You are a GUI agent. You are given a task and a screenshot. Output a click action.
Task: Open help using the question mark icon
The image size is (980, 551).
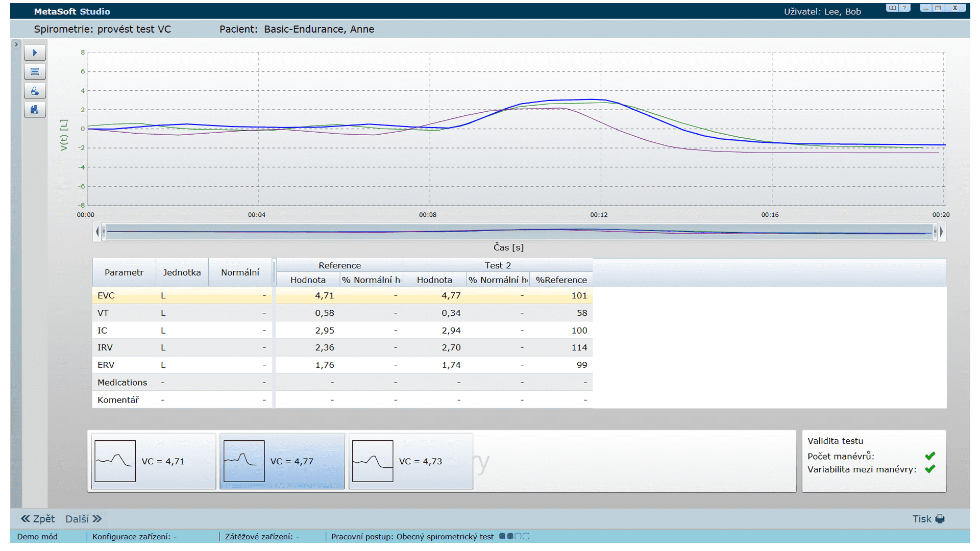point(904,8)
